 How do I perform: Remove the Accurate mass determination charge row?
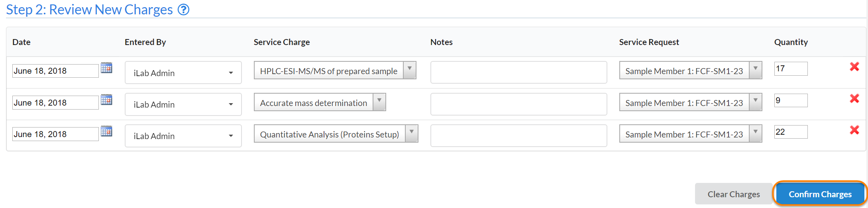click(x=854, y=98)
